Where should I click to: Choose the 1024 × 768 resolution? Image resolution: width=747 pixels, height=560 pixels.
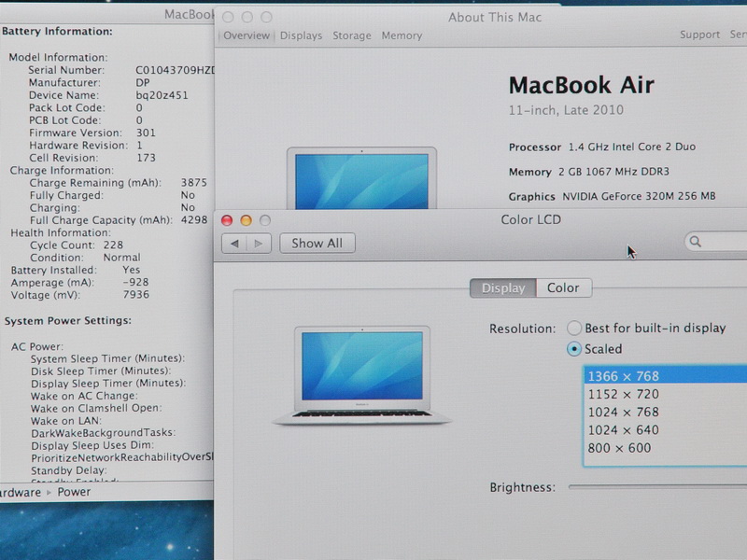pos(666,412)
